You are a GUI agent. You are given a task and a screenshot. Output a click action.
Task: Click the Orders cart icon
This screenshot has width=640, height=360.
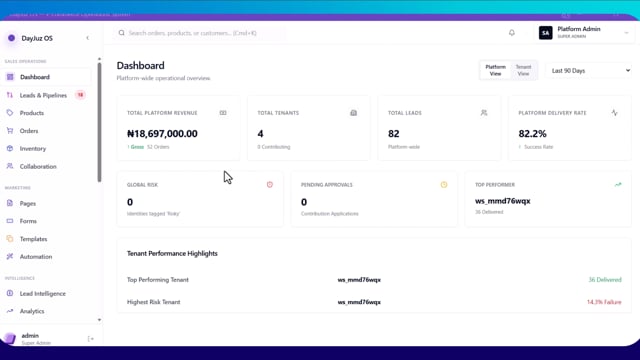[10, 131]
